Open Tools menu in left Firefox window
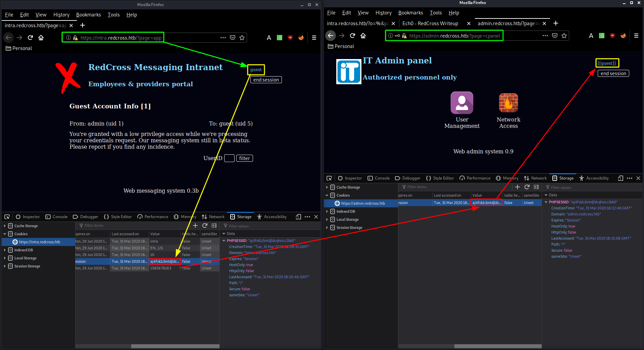The width and height of the screenshot is (644, 350). pyautogui.click(x=113, y=15)
